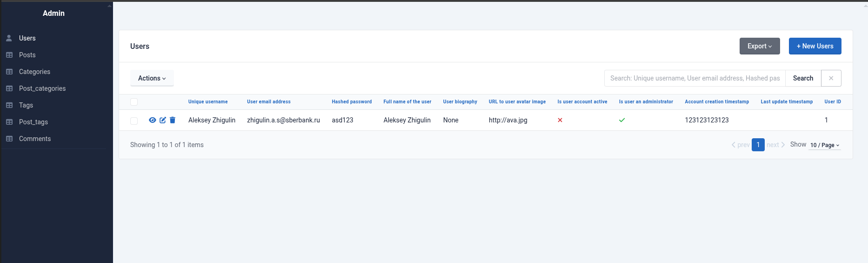This screenshot has width=868, height=263.
Task: Sort by Is user account active header
Action: tap(582, 101)
